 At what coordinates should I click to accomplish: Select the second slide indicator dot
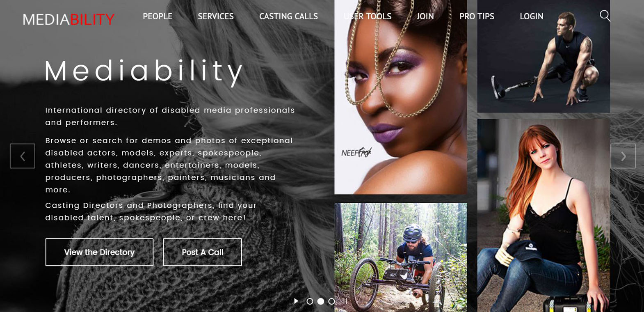321,301
